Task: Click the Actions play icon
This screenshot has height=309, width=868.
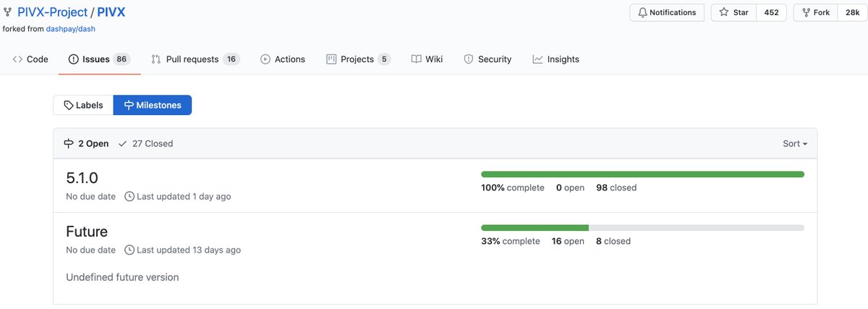Action: [265, 59]
